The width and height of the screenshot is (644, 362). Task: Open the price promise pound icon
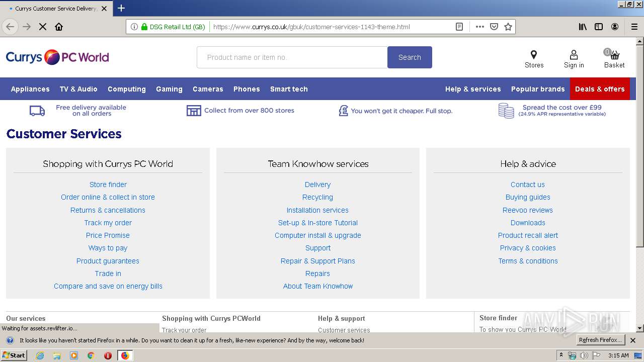343,111
